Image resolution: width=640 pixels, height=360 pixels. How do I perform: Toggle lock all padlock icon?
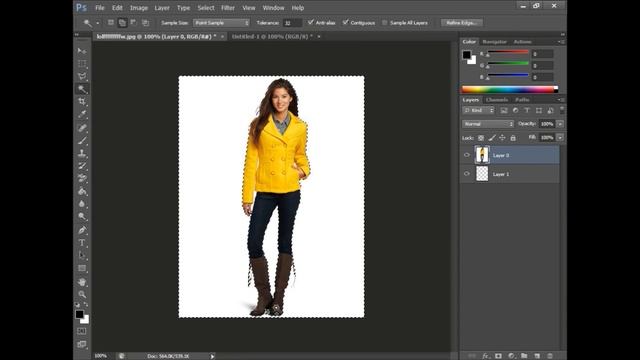point(513,138)
